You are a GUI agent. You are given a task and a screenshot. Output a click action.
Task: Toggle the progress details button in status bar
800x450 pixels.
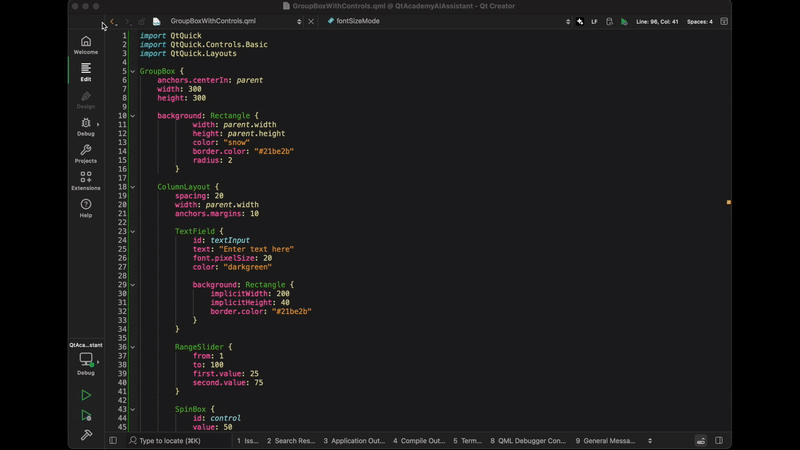[700, 440]
